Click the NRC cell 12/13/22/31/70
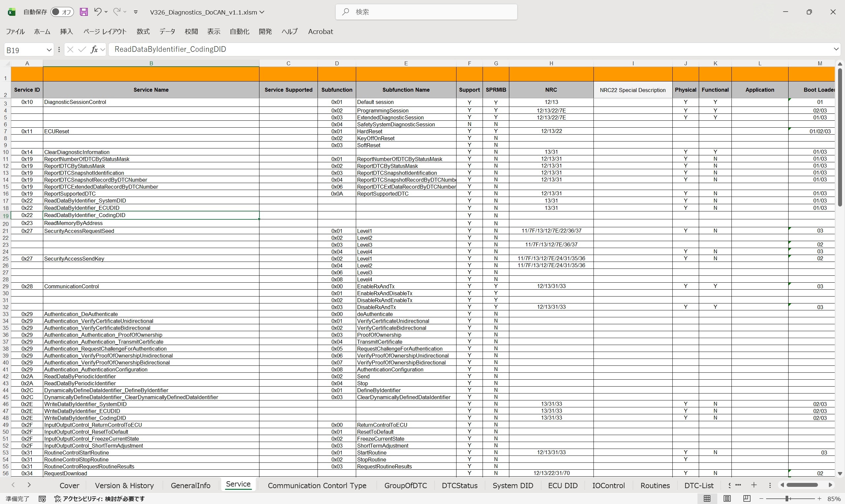845x504 pixels. coord(551,473)
